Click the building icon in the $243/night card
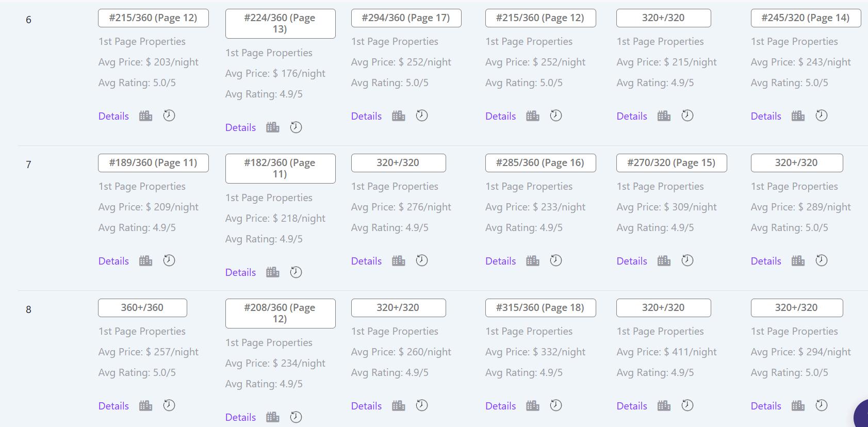 (798, 116)
